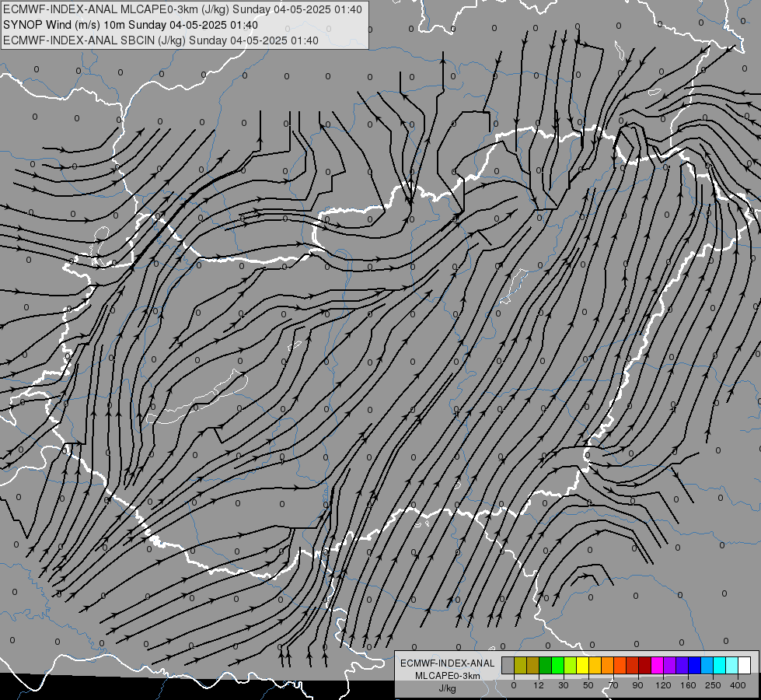
Task: Click the legend scale value 160
Action: coord(688,685)
